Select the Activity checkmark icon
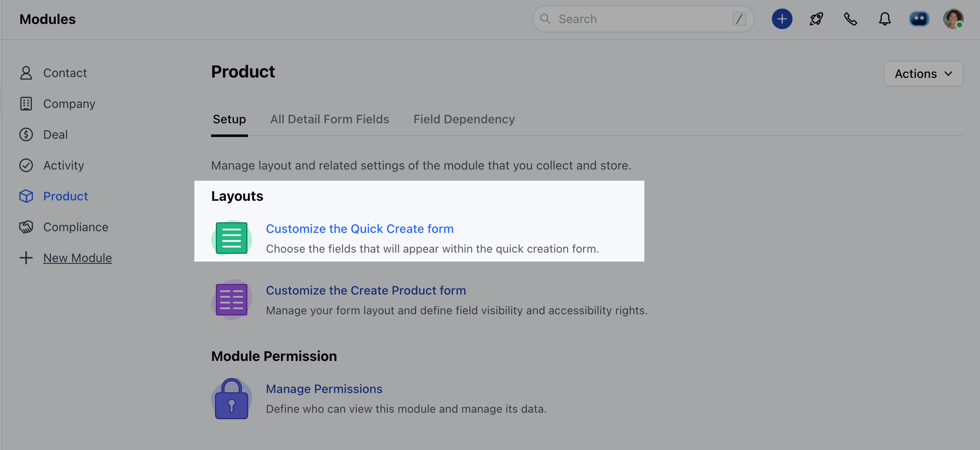The height and width of the screenshot is (450, 980). pos(26,165)
